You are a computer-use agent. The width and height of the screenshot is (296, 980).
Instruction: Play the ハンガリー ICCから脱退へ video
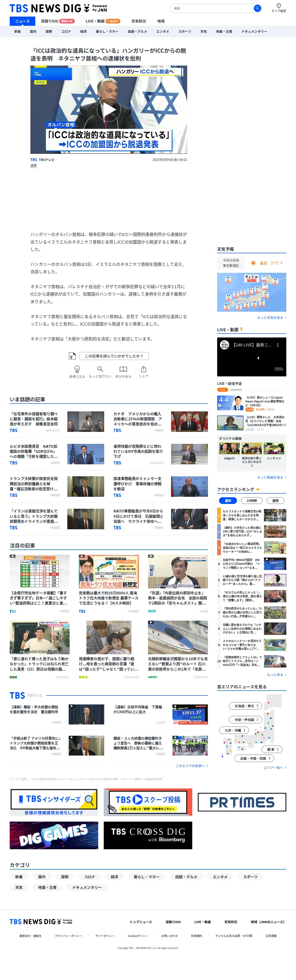click(x=109, y=110)
